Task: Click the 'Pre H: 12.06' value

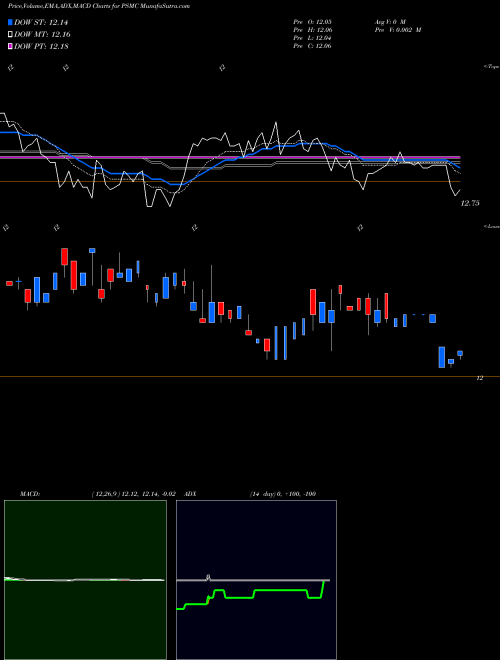Action: pos(313,30)
